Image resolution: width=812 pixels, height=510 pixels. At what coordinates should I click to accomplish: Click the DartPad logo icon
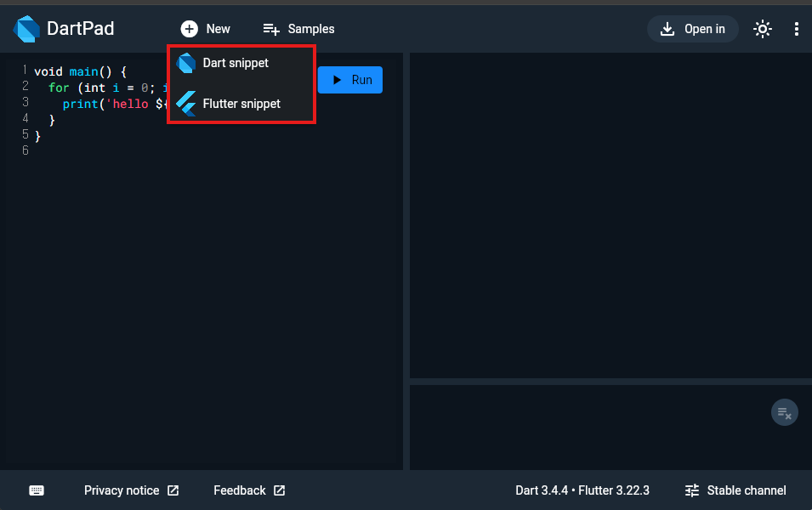(x=26, y=29)
